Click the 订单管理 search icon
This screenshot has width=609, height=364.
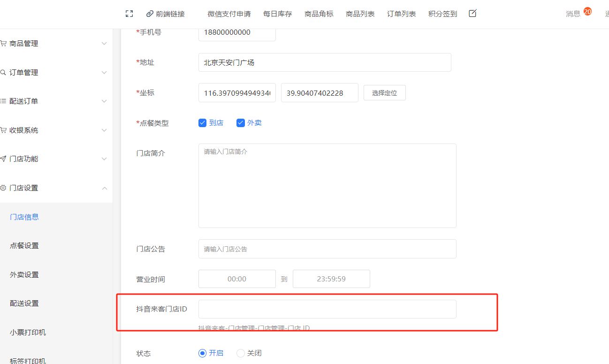[3, 73]
